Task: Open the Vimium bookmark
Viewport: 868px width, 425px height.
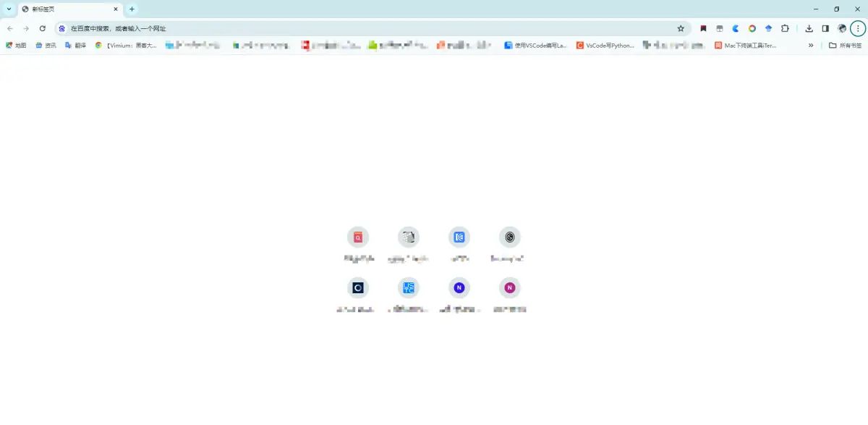Action: pyautogui.click(x=126, y=45)
